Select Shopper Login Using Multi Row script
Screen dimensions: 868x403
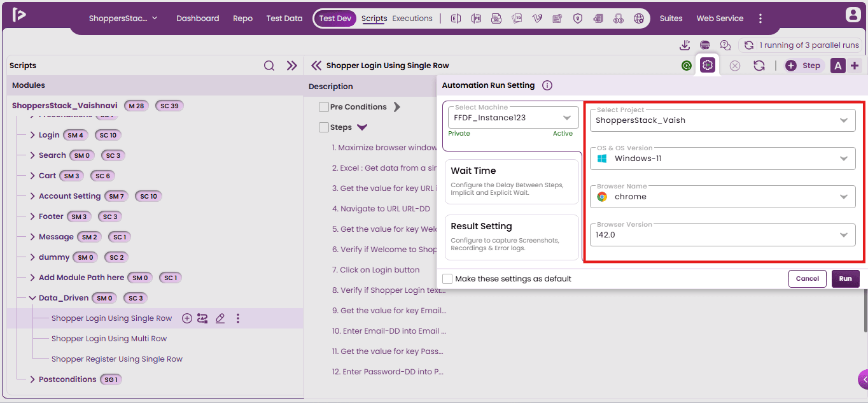click(x=109, y=339)
